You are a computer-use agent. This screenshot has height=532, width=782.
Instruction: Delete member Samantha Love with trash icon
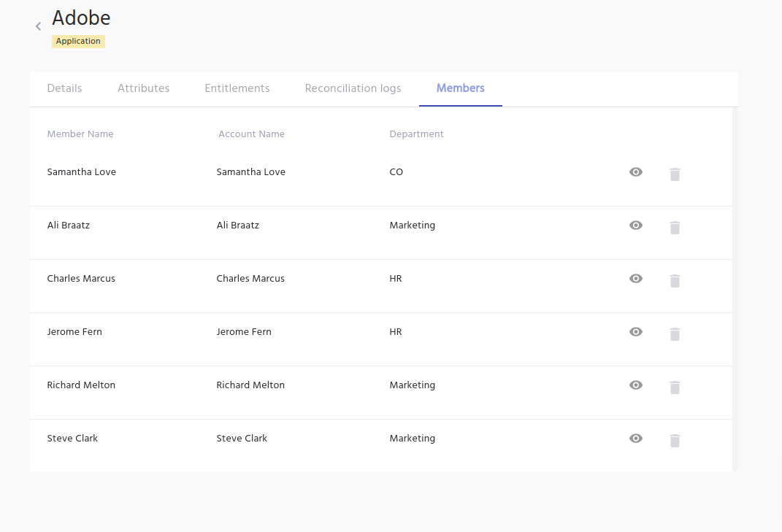[x=675, y=174]
